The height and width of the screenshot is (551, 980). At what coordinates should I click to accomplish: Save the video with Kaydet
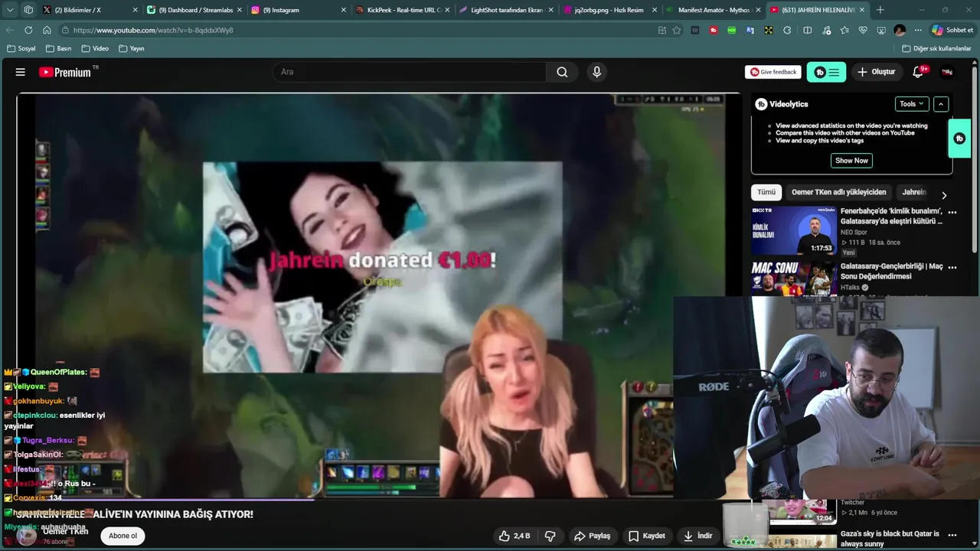[x=646, y=536]
